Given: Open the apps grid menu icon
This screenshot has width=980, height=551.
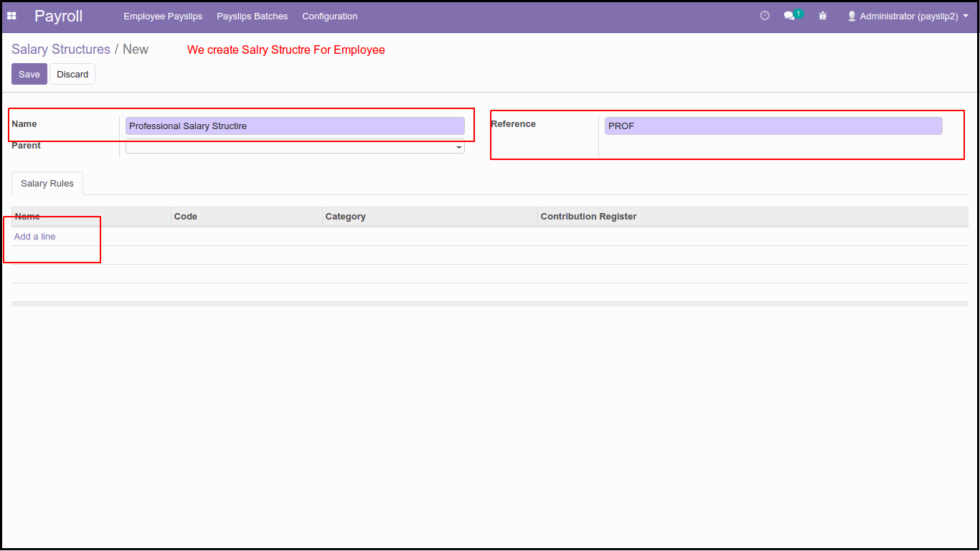Looking at the screenshot, I should pos(11,16).
